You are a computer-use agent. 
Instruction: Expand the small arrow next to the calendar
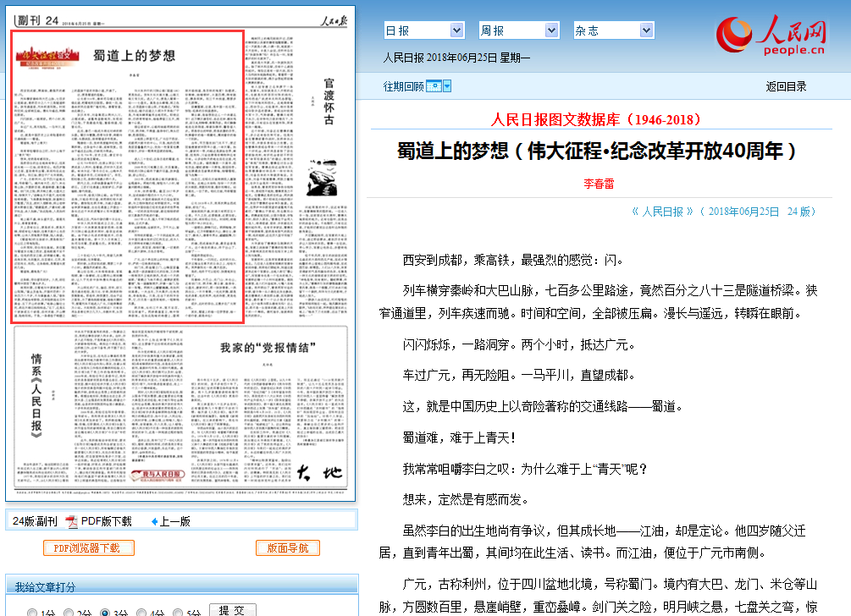coord(447,86)
